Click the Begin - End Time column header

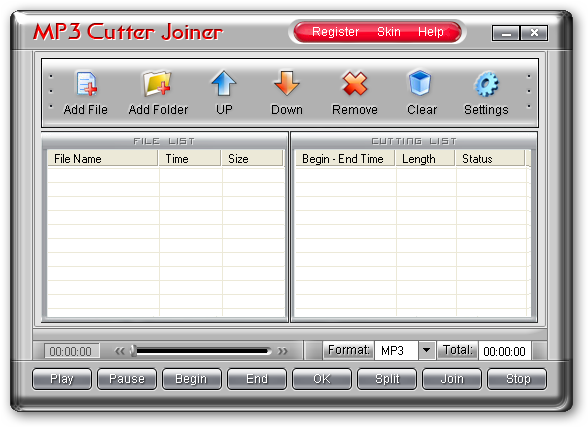[x=345, y=159]
